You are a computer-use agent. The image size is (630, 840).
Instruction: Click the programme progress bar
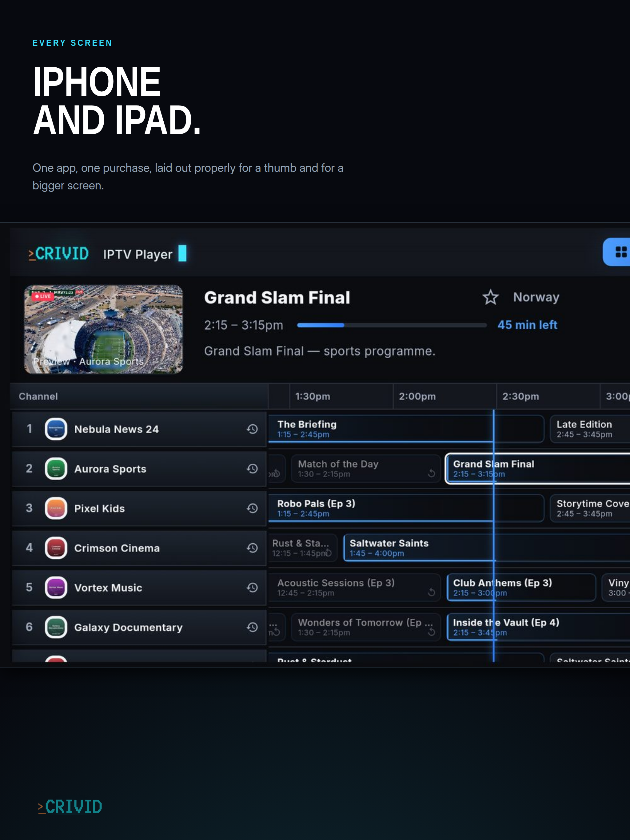pyautogui.click(x=392, y=325)
